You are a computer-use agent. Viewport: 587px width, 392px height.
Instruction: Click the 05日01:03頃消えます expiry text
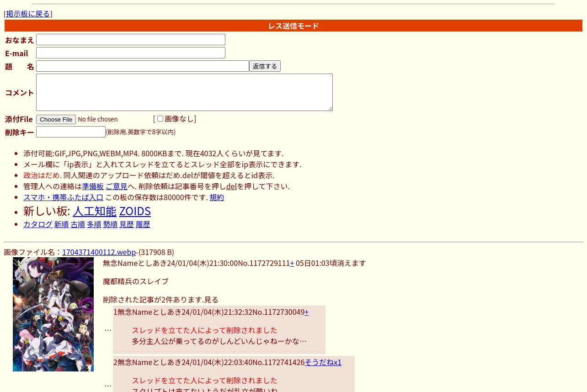click(x=331, y=263)
